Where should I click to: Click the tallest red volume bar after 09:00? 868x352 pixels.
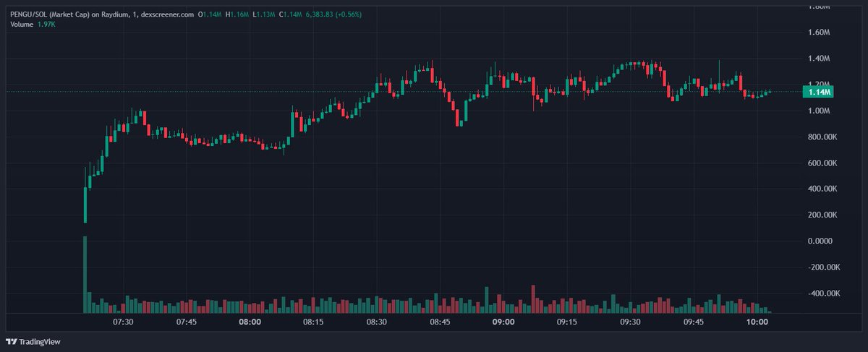coord(532,299)
